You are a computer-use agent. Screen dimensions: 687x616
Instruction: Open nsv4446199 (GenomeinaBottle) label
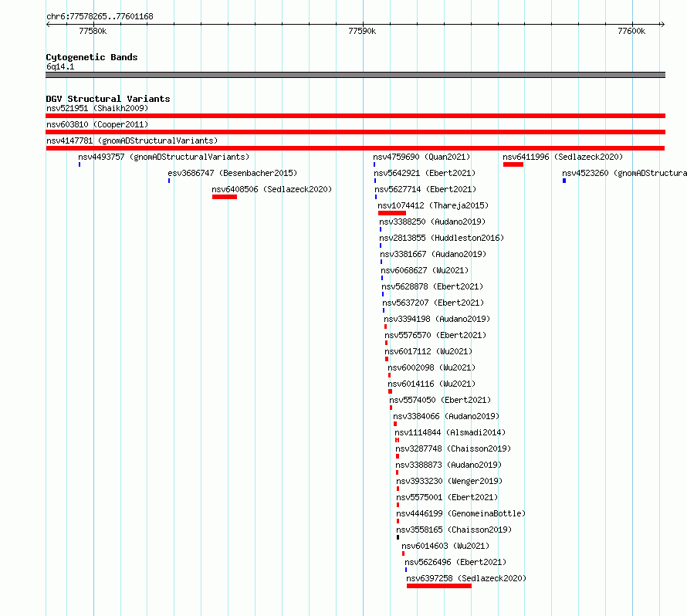coord(461,513)
